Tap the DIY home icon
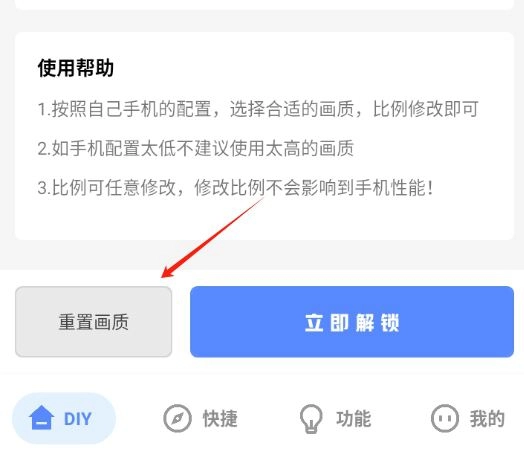Screen dimensions: 524x458 tap(41, 418)
